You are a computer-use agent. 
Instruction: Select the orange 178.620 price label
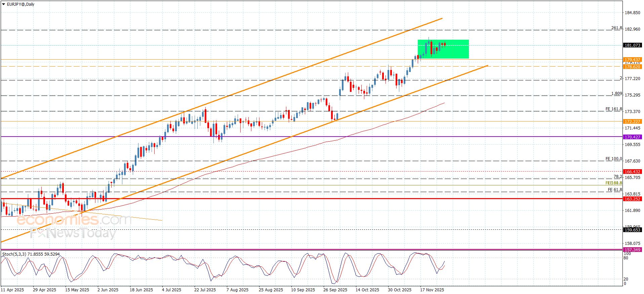(x=632, y=67)
